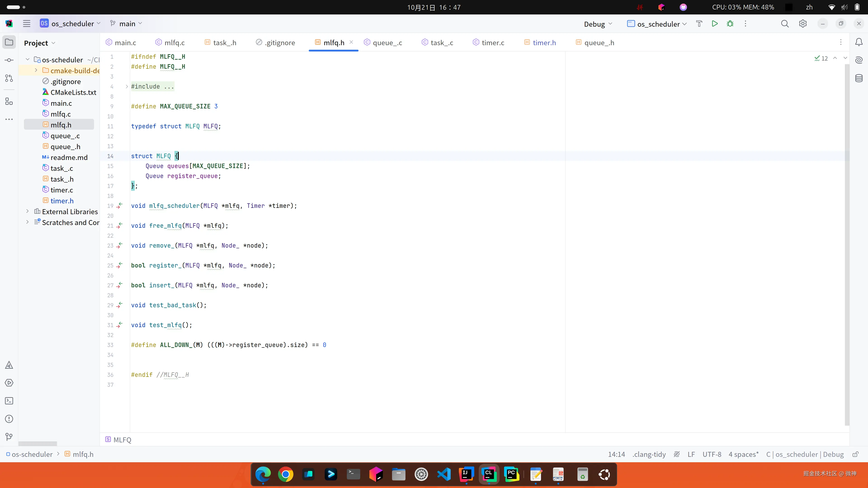Open Search Everywhere magnifier
The image size is (868, 488).
(785, 23)
